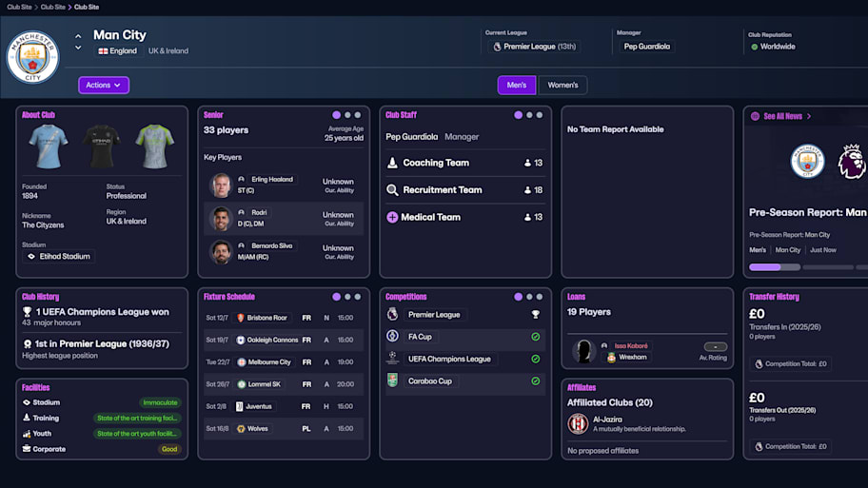Select first page dot in Senior panel
868x488 pixels.
point(336,115)
